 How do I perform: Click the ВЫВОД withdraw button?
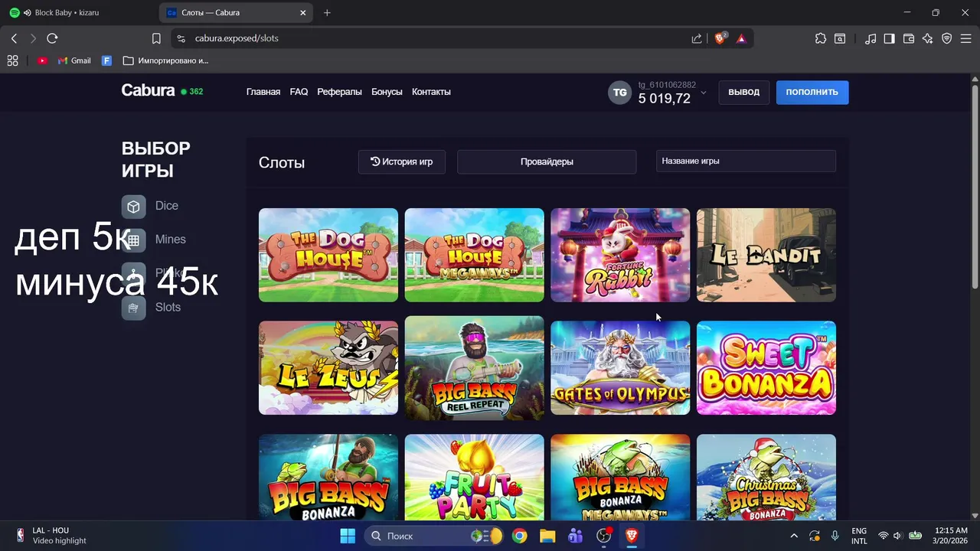click(x=743, y=92)
